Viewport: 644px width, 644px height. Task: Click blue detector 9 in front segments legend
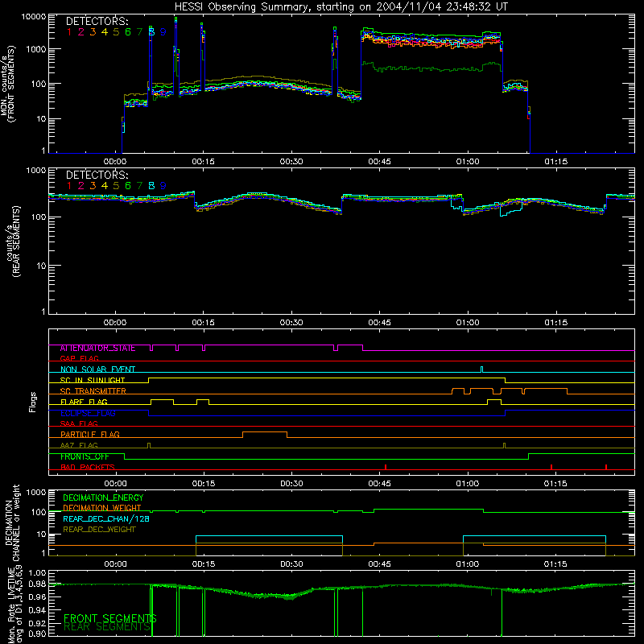pyautogui.click(x=163, y=32)
